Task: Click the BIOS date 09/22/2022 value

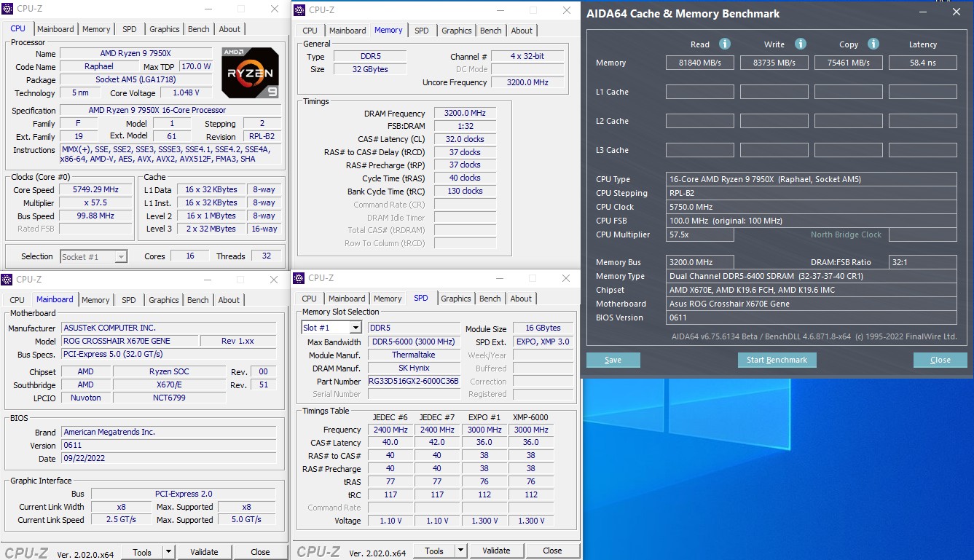Action: pyautogui.click(x=169, y=459)
